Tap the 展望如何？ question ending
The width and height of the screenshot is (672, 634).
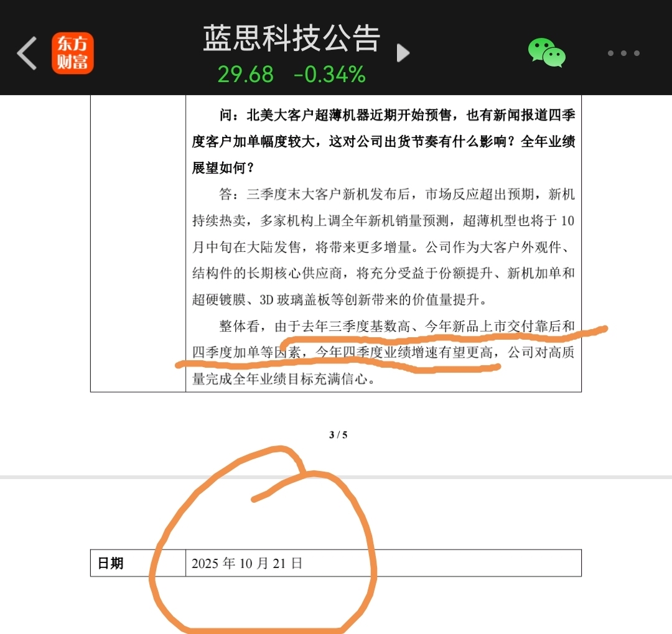[223, 167]
